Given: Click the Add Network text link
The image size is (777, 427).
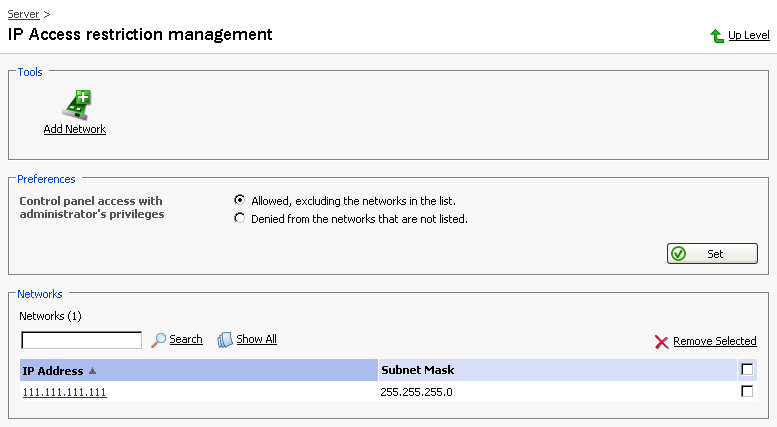Looking at the screenshot, I should tap(75, 129).
